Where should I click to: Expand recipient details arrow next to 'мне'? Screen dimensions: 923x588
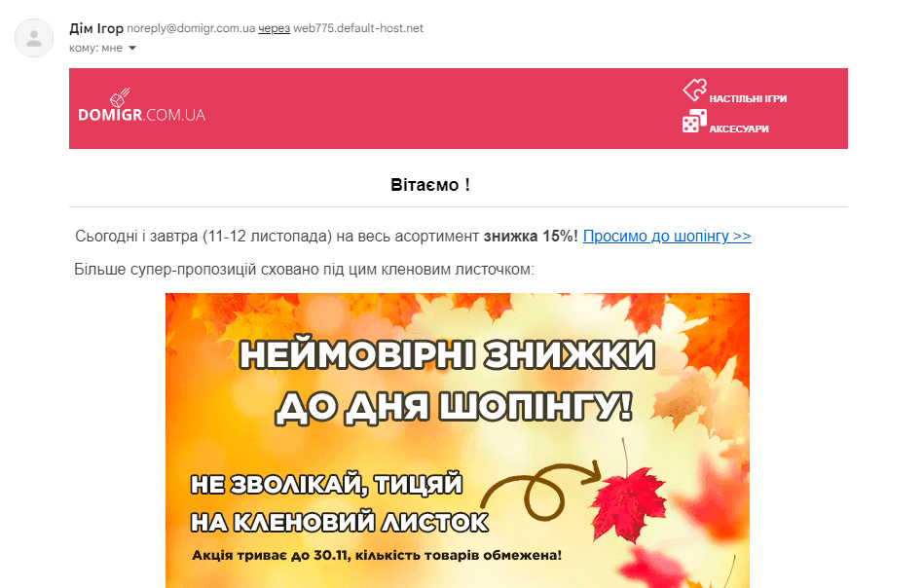[x=132, y=49]
